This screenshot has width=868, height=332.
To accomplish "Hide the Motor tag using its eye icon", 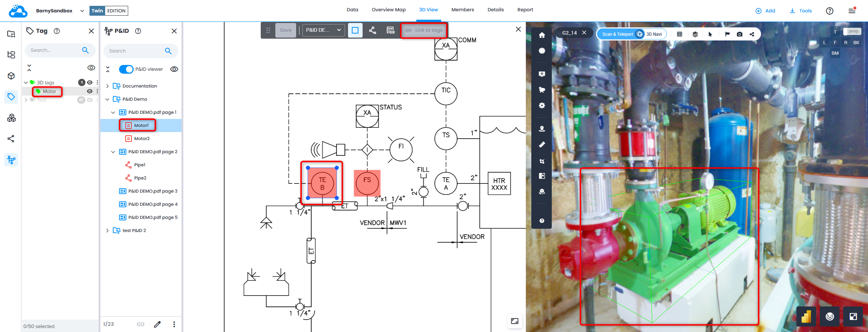I will coord(89,92).
